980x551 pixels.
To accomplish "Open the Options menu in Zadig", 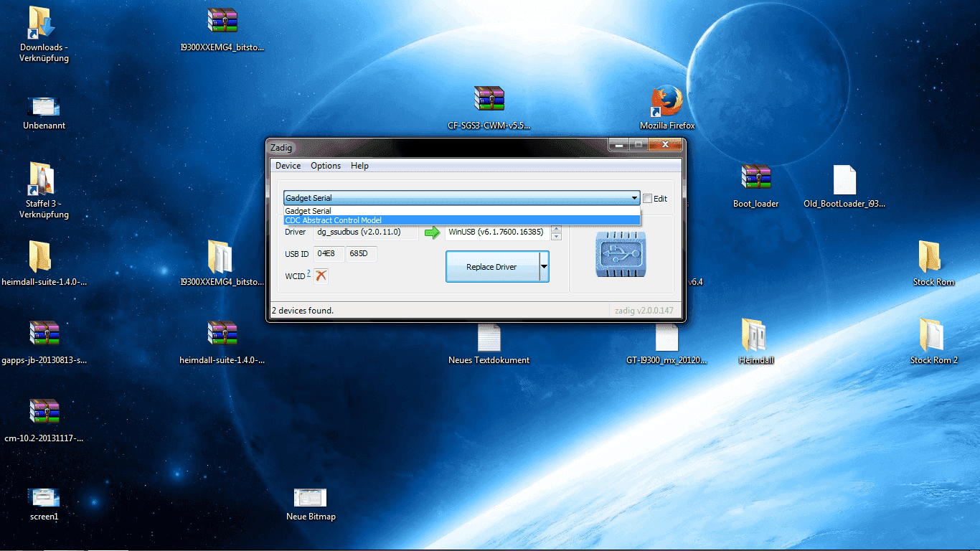I will [x=326, y=166].
